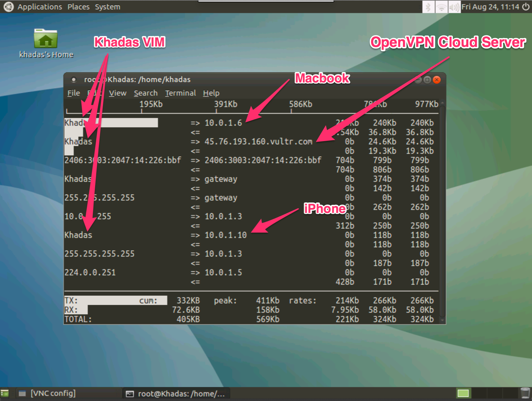Click the rates: label in summary row
Screen dimensions: 532x401
pos(302,301)
